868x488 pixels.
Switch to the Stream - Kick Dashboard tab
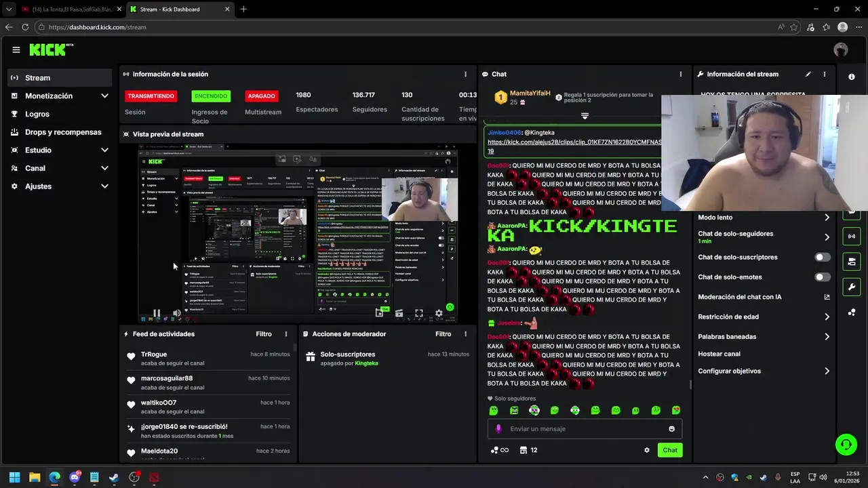click(180, 9)
